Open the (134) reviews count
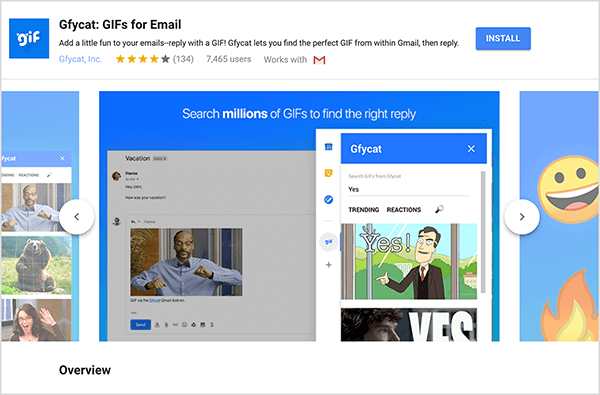The height and width of the screenshot is (395, 600). [x=183, y=59]
